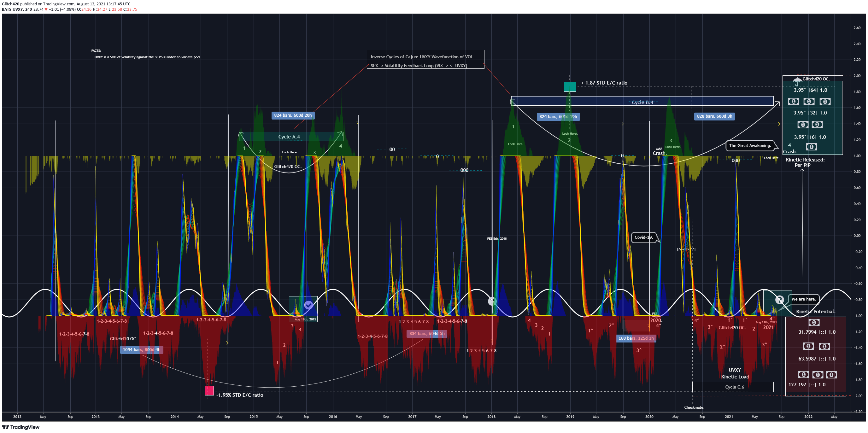The image size is (868, 433).
Task: Click round marker icon on FEB 5th 2018 line
Action: [x=492, y=301]
